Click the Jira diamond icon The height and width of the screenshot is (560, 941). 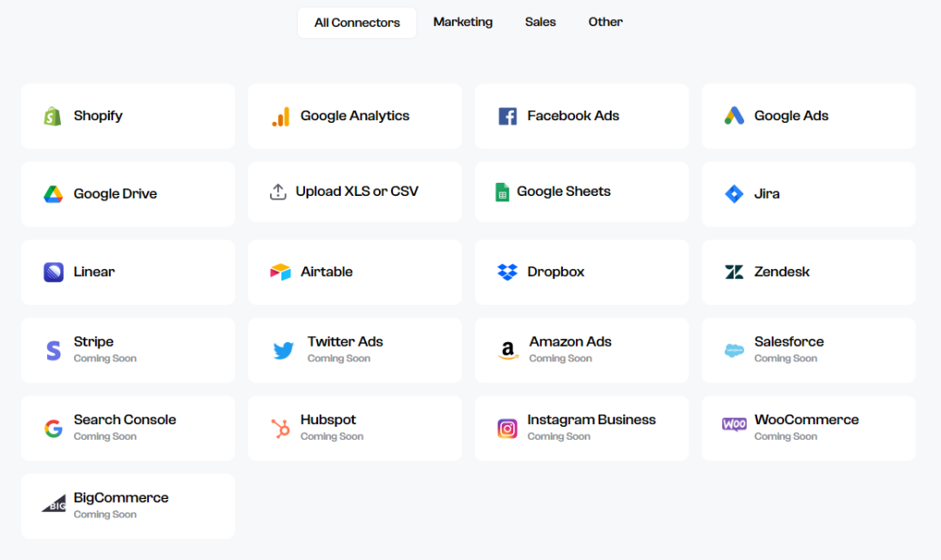(x=735, y=194)
